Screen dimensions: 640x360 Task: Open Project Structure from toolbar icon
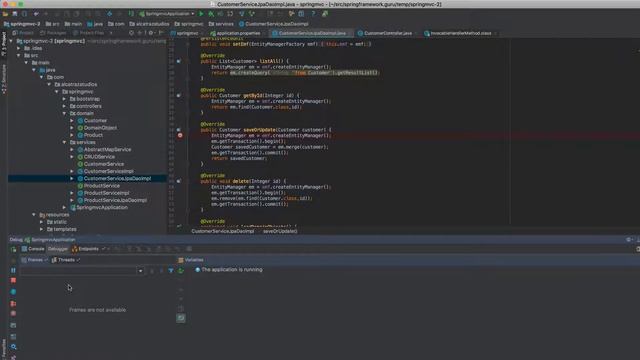(x=301, y=14)
